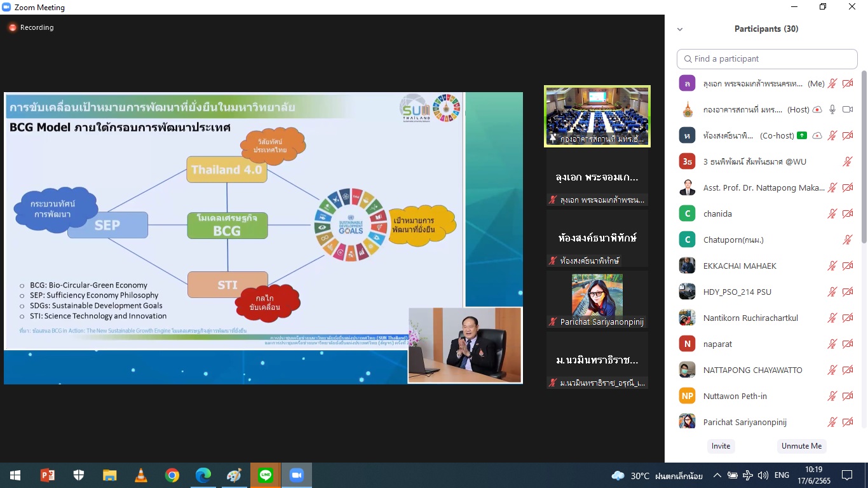Click the muted microphone icon for chanida
Screen dimensions: 868x488
pyautogui.click(x=832, y=214)
